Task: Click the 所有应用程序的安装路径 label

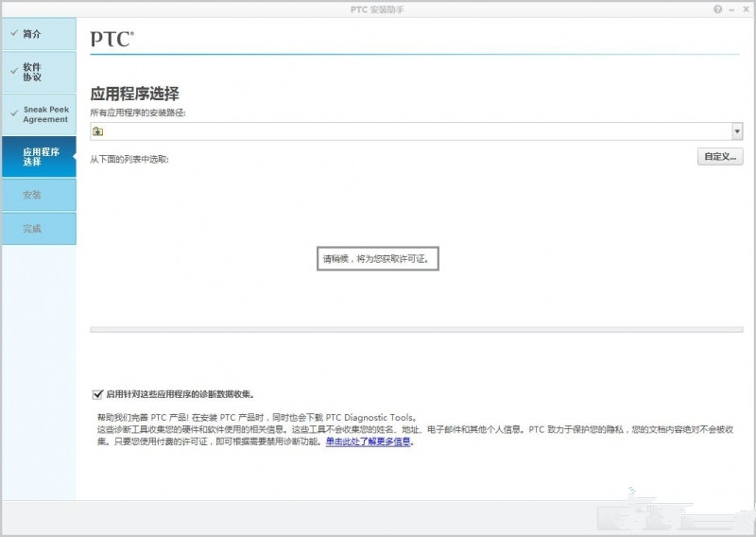Action: (138, 113)
